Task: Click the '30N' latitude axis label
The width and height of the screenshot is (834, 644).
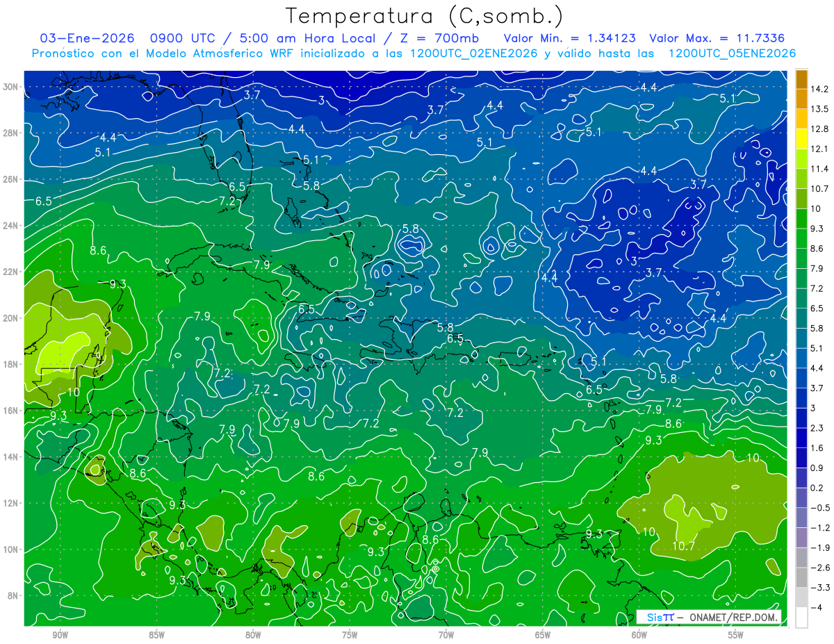Action: pyautogui.click(x=12, y=87)
